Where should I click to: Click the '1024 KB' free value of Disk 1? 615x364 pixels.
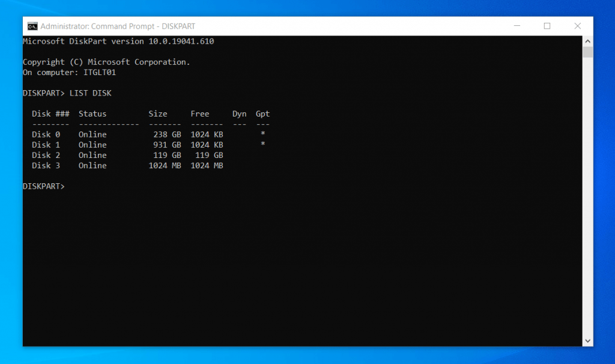(207, 145)
